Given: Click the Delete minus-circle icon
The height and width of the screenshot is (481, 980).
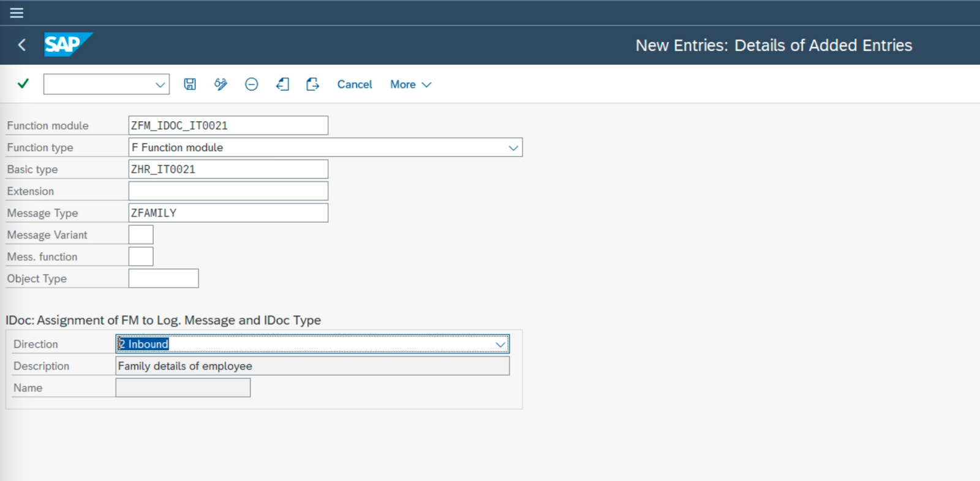Looking at the screenshot, I should [x=251, y=84].
